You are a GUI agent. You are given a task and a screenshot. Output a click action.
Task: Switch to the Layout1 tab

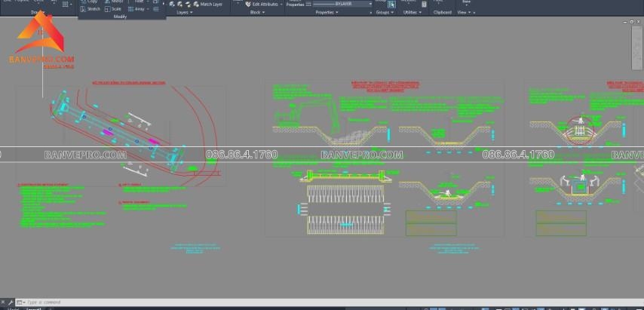(34, 308)
